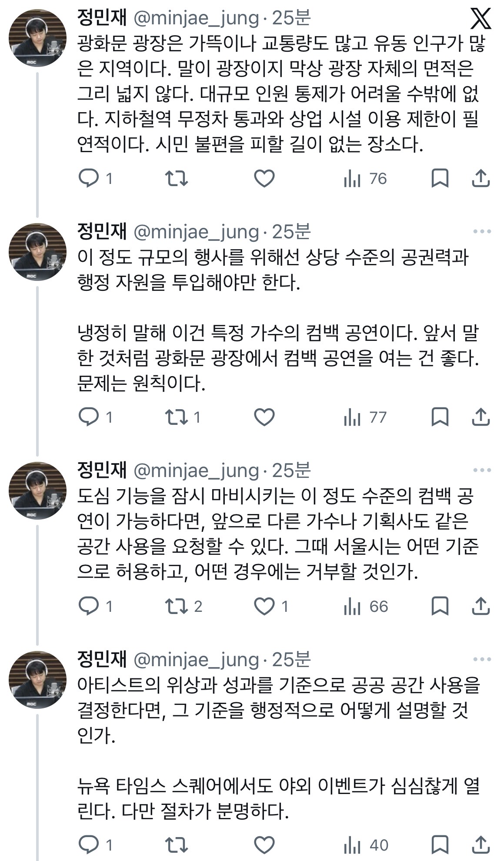The width and height of the screenshot is (504, 861).
Task: Bookmark the third tweet with 66 views
Action: point(440,606)
